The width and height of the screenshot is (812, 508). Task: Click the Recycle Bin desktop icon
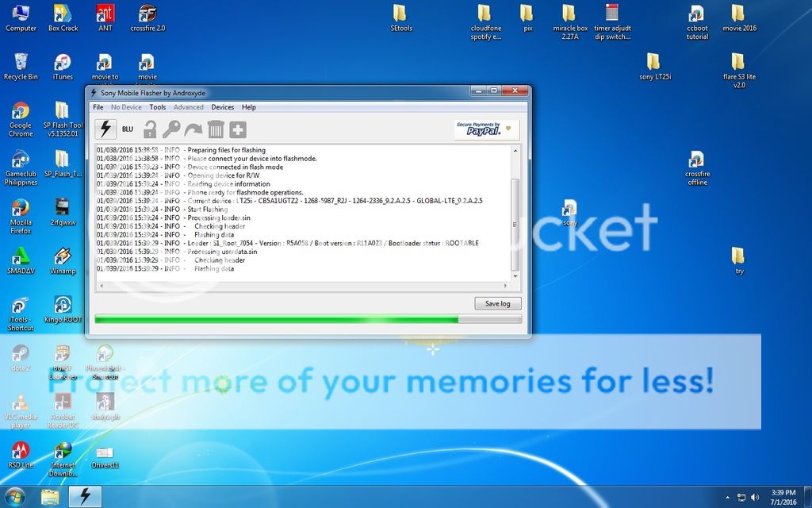tap(21, 63)
